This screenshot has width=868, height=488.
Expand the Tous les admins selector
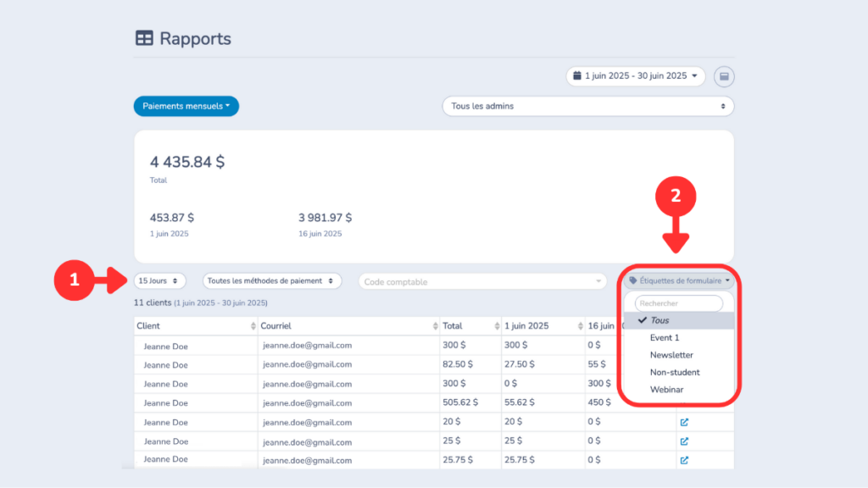587,106
